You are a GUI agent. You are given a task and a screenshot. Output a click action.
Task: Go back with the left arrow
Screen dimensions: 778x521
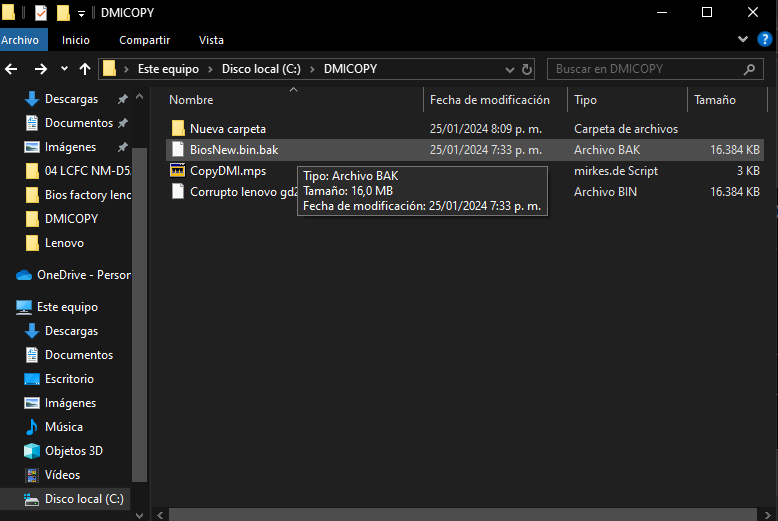pos(12,69)
